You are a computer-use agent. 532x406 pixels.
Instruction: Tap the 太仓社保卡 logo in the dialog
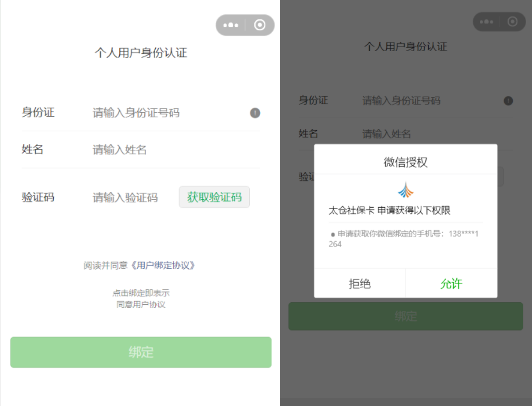coord(406,190)
